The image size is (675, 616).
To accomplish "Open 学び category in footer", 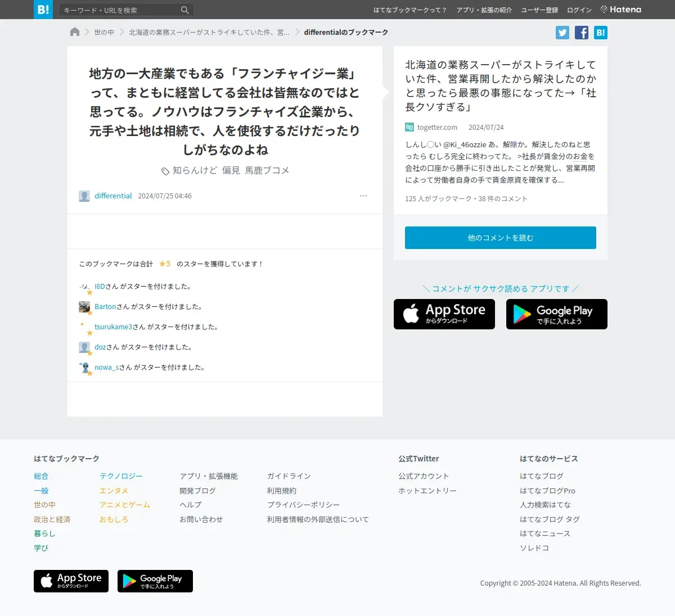I will click(x=41, y=548).
